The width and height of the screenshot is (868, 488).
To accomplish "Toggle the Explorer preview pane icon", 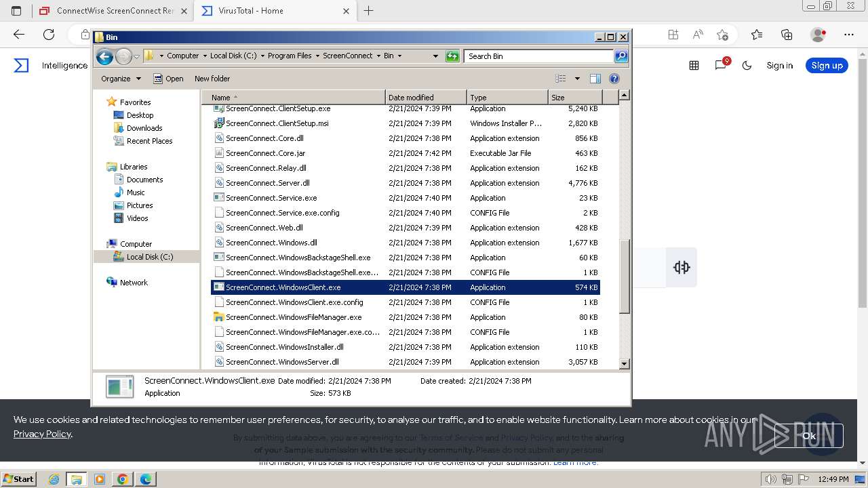I will (x=595, y=79).
